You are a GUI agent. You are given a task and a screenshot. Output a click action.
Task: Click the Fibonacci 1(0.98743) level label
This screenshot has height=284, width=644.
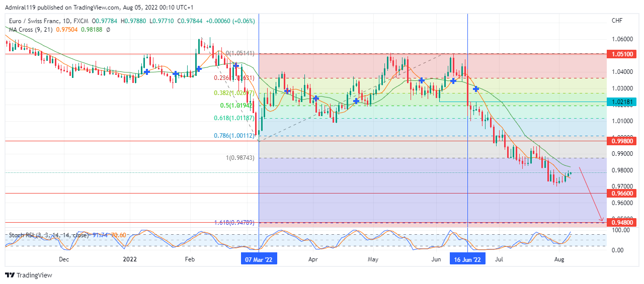pos(239,158)
